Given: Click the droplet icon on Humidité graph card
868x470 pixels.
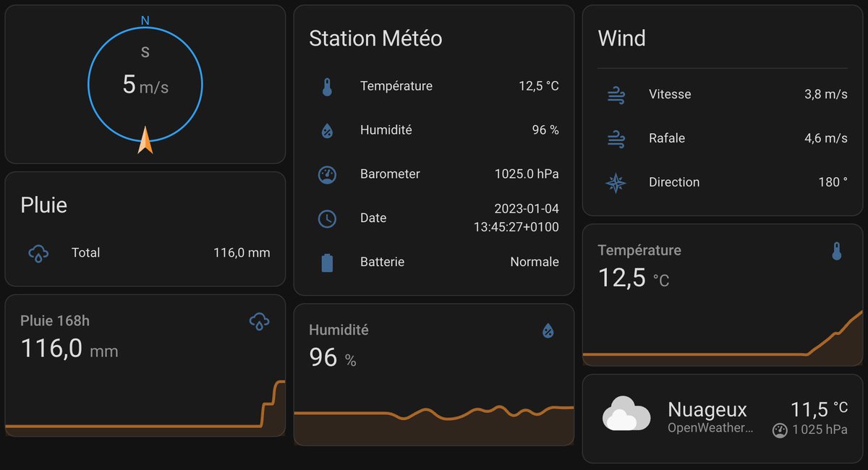Looking at the screenshot, I should (x=548, y=330).
